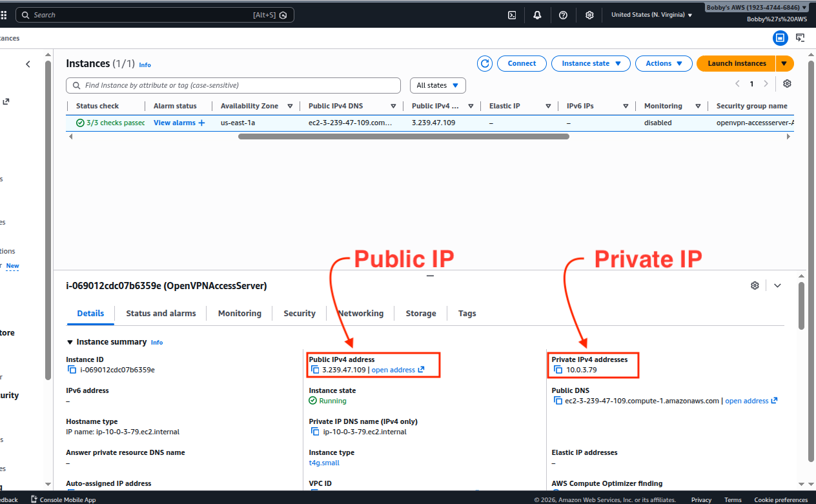Refresh the instances list
This screenshot has width=816, height=504.
tap(485, 63)
